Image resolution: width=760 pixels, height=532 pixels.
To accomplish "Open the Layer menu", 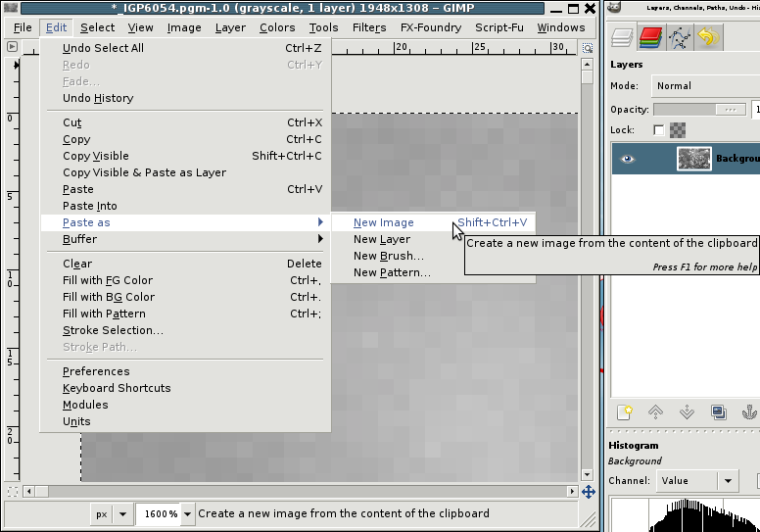I will 230,27.
